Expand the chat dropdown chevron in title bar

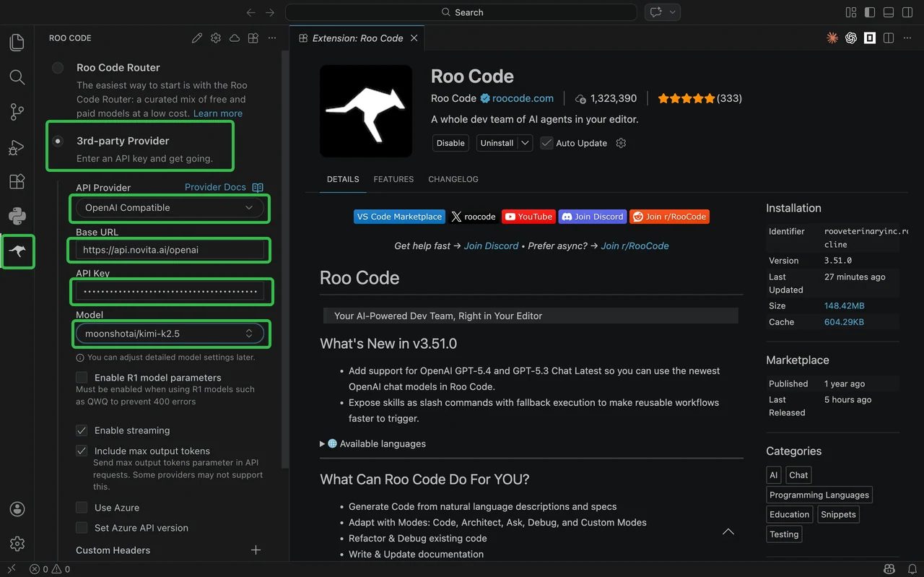coord(673,12)
